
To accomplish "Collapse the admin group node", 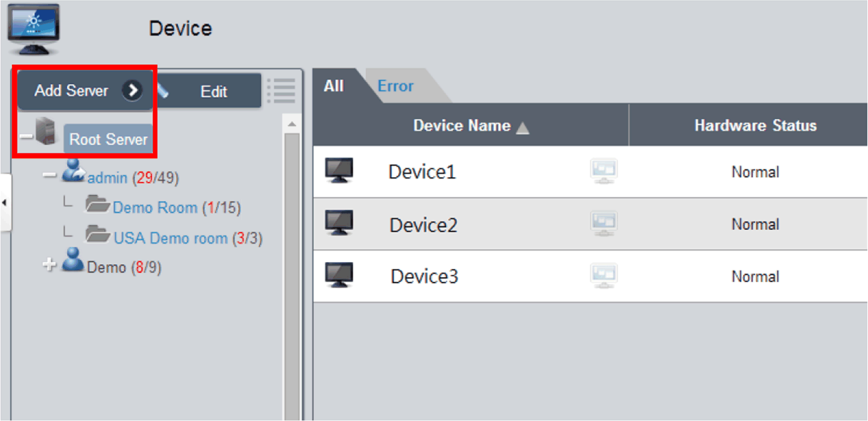I will pos(49,175).
